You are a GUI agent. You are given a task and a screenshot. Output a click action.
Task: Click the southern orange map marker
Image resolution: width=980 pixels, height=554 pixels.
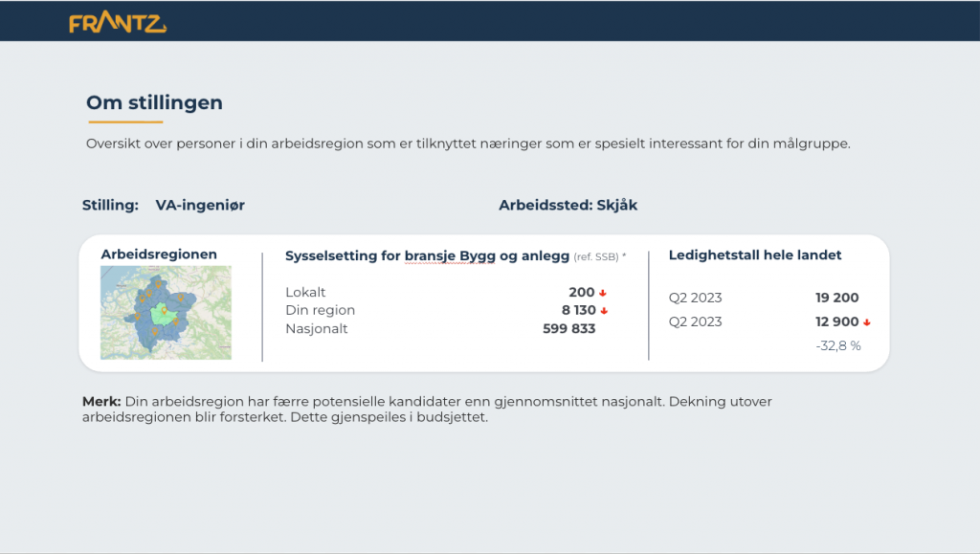(155, 332)
